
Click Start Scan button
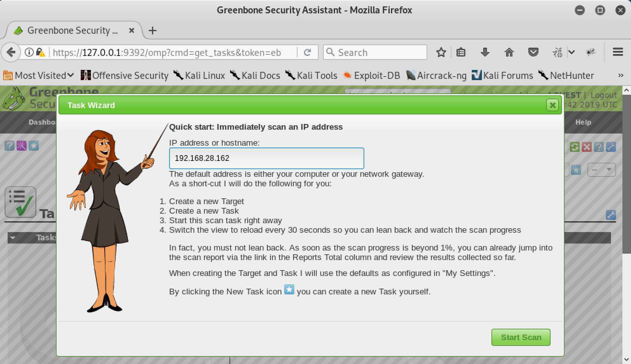(x=520, y=337)
